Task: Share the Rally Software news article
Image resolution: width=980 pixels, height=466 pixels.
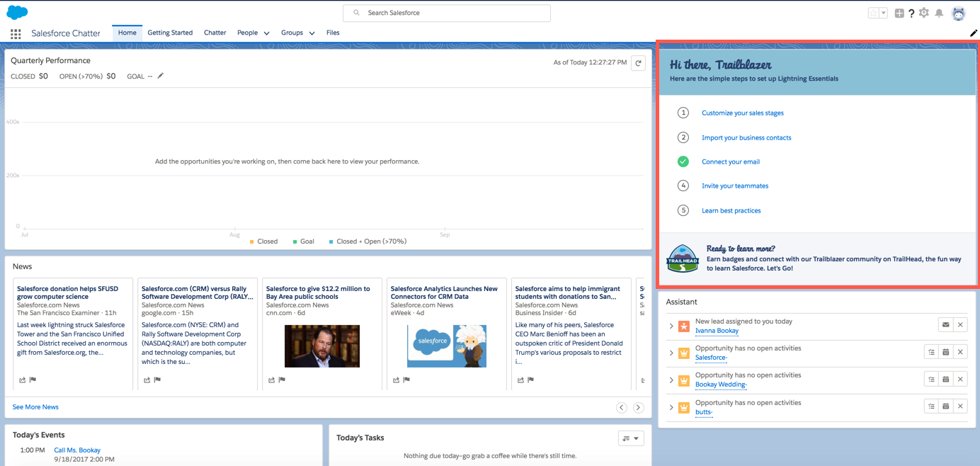Action: pos(147,380)
